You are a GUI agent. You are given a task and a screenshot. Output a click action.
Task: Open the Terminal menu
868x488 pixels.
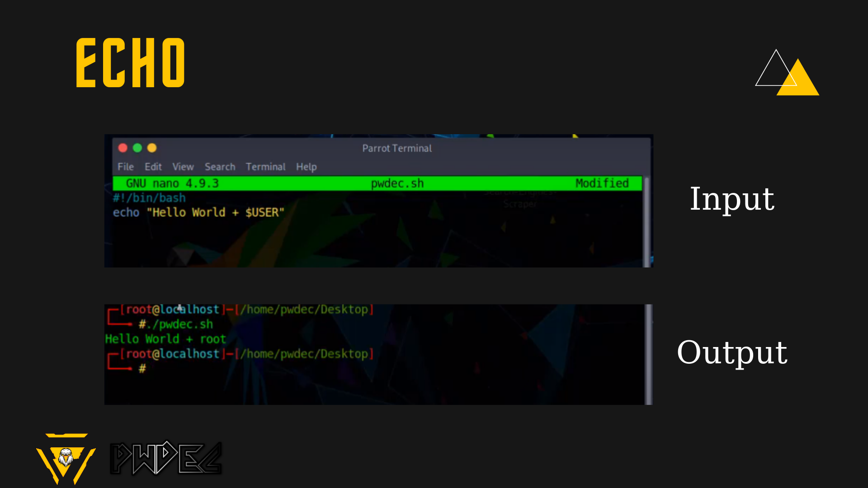point(265,167)
